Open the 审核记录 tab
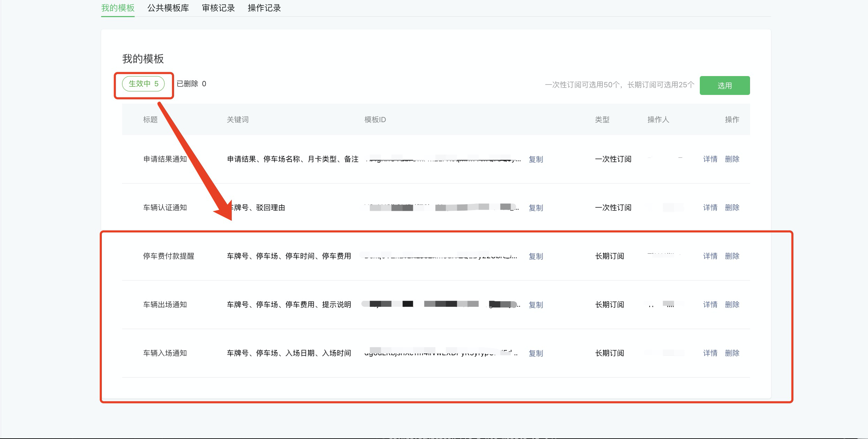The height and width of the screenshot is (439, 868). point(218,8)
